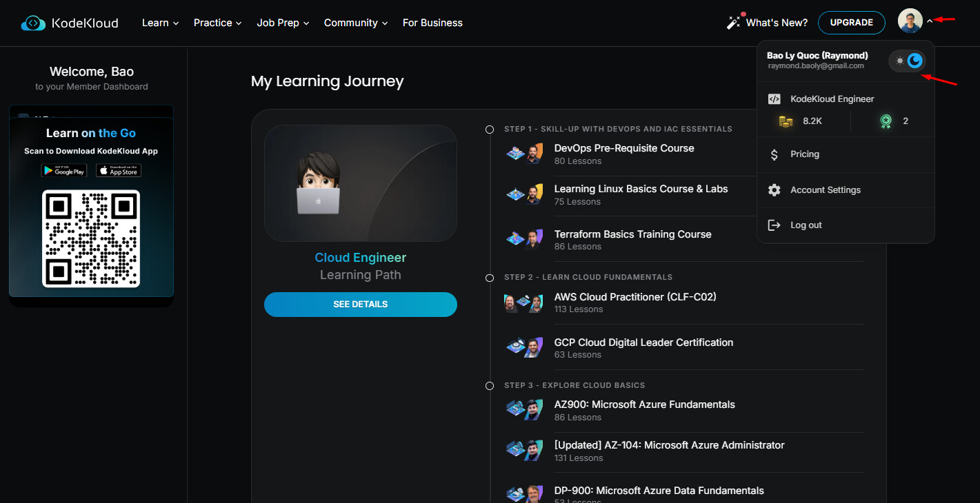Click the App Store download badge

[x=119, y=170]
